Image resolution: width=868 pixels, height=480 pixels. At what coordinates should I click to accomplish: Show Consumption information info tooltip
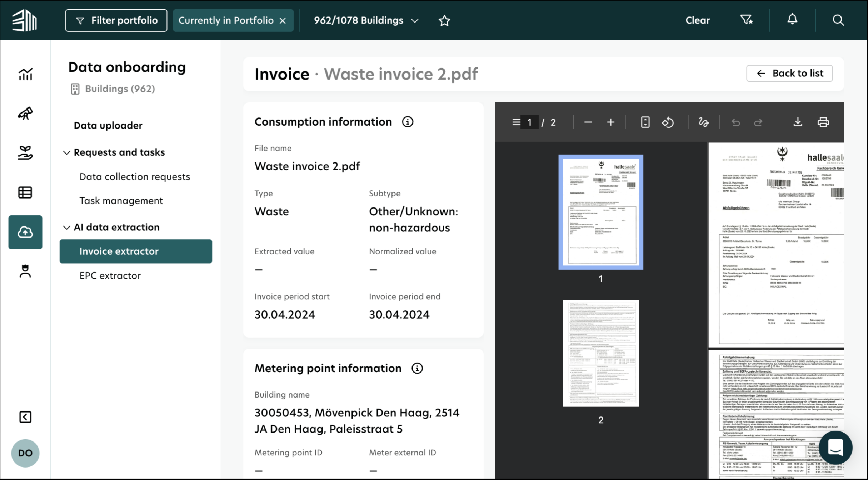(x=408, y=122)
